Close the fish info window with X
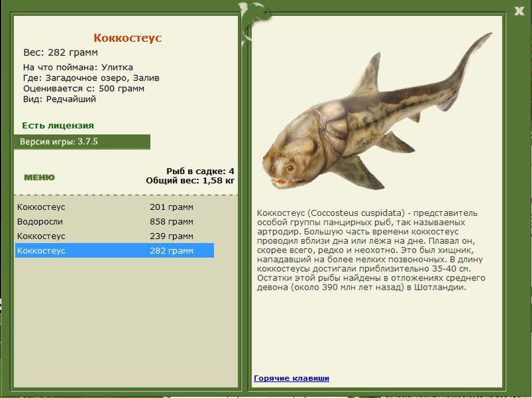Screen dimensions: 532x398 (519, 11)
